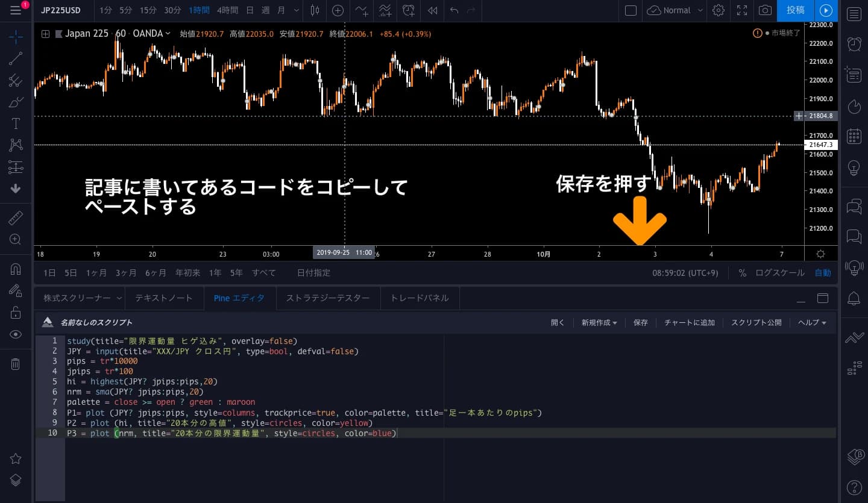Take a chart screenshot with the camera icon

click(765, 10)
